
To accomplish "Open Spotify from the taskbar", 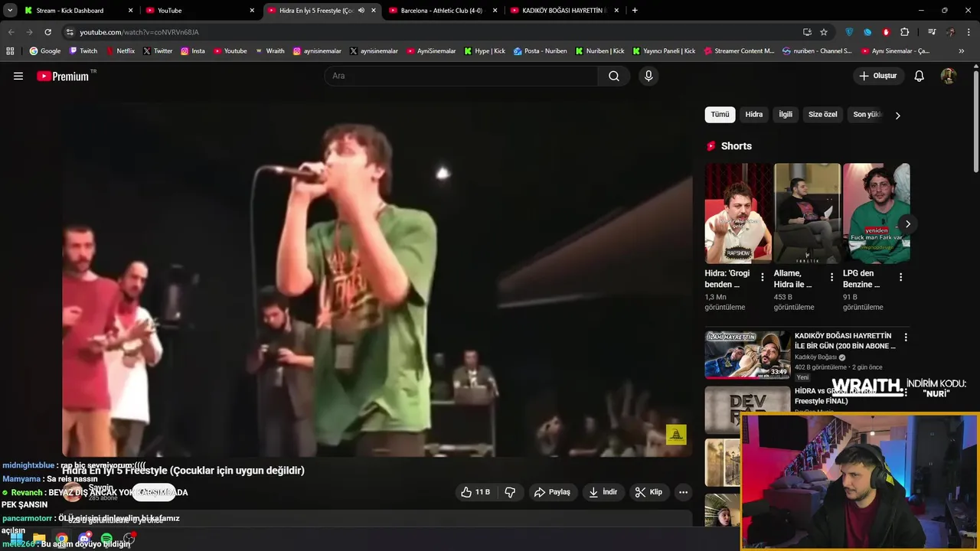I will pyautogui.click(x=106, y=539).
